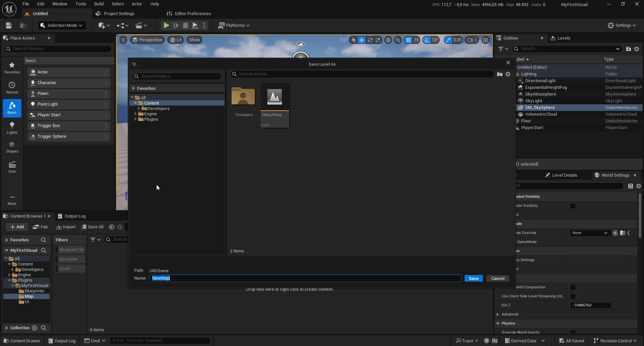The image size is (644, 346).
Task: Select the Translate transform tool in viewport
Action: coord(362,40)
